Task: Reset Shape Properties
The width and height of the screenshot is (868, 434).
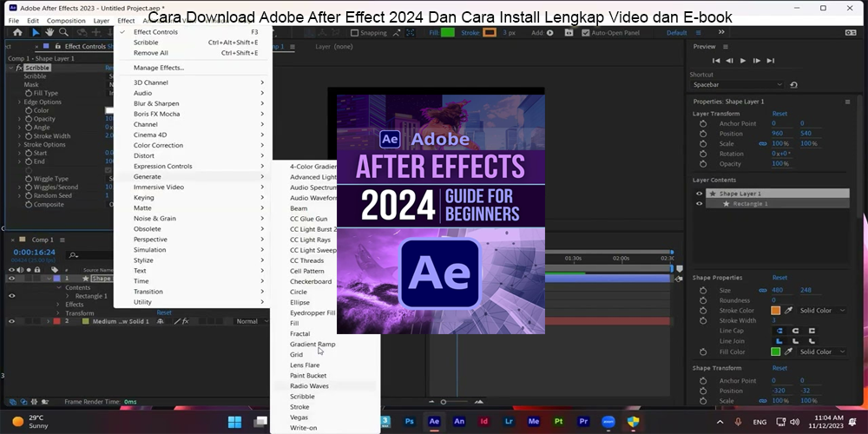Action: click(779, 278)
